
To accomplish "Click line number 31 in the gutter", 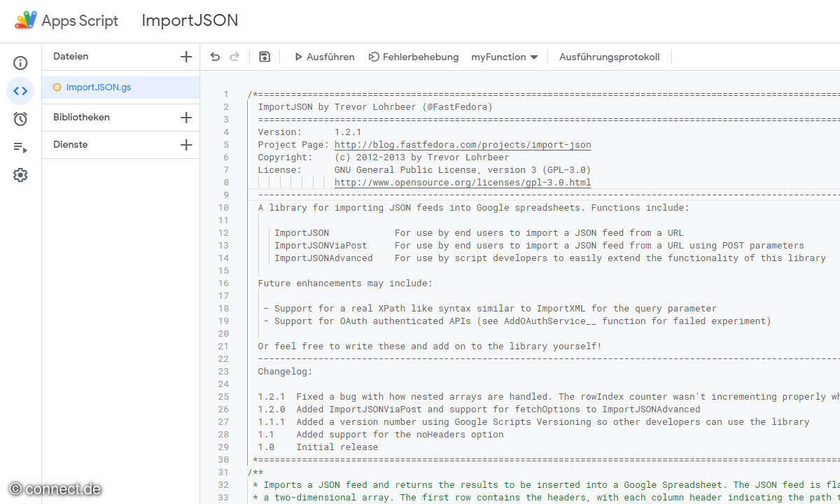I will point(223,472).
